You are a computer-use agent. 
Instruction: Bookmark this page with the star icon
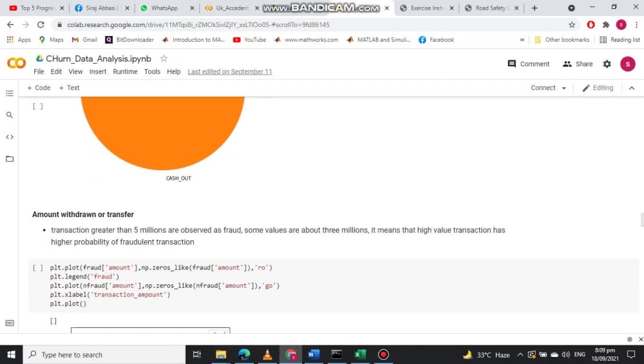coord(572,24)
